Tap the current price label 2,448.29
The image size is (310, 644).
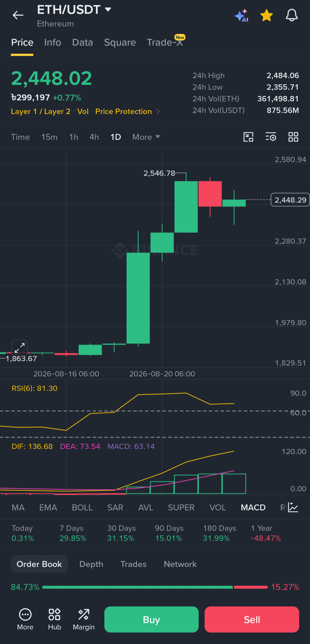[290, 200]
